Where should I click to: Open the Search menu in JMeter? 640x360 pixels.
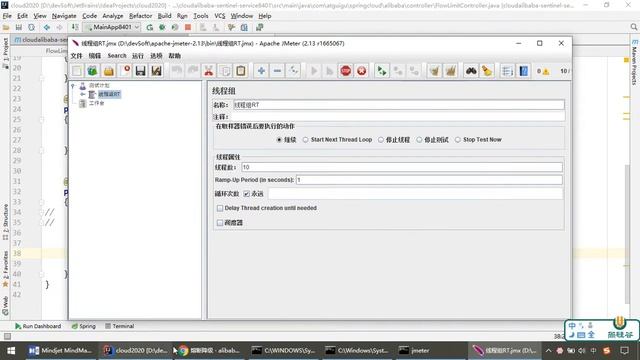pyautogui.click(x=117, y=56)
